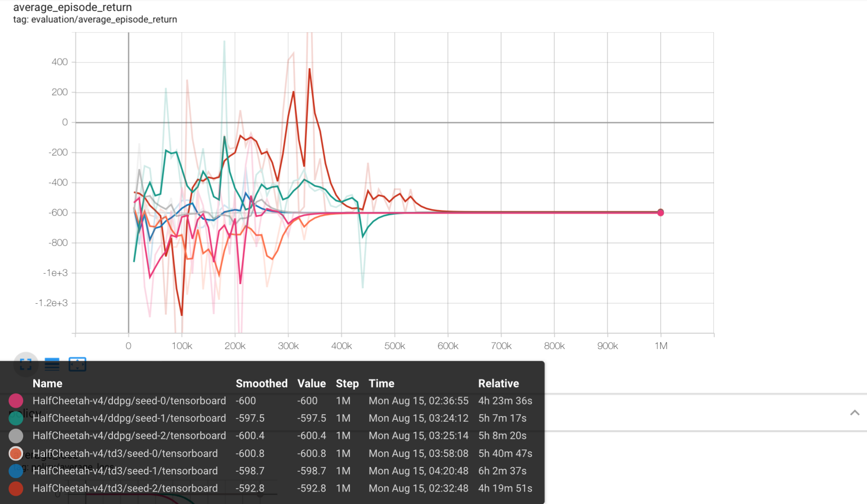Screen dimensions: 867x504
Task: Select the HalfCheetah-v4/td3/seed-2/tensorboard run name
Action: coord(125,488)
